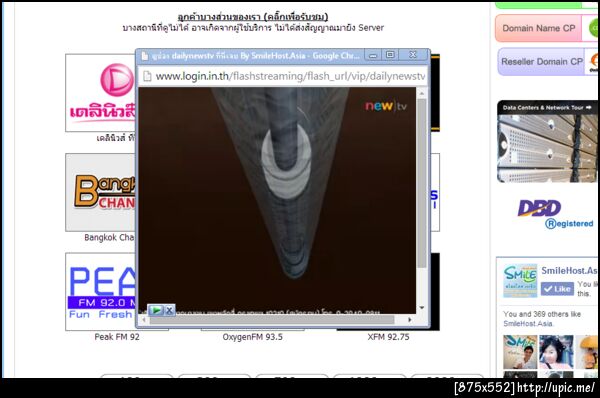Maximize the dailynewstv popup window
This screenshot has width=600, height=398.
coord(390,55)
